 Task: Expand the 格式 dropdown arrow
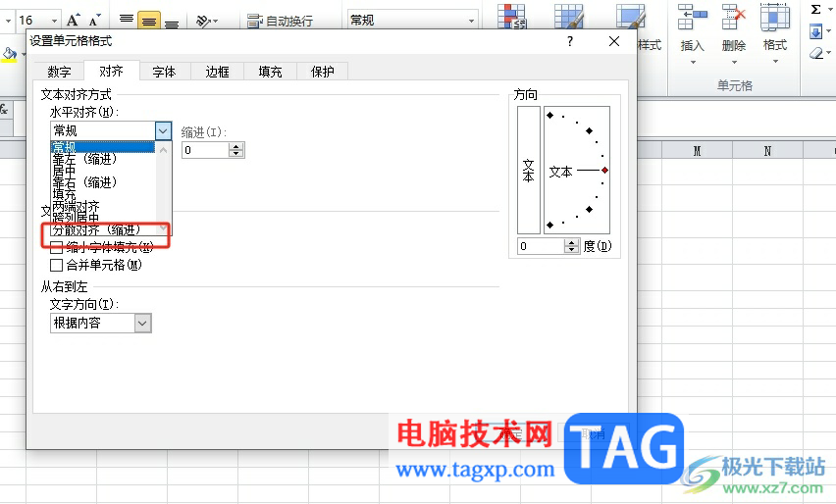(775, 62)
